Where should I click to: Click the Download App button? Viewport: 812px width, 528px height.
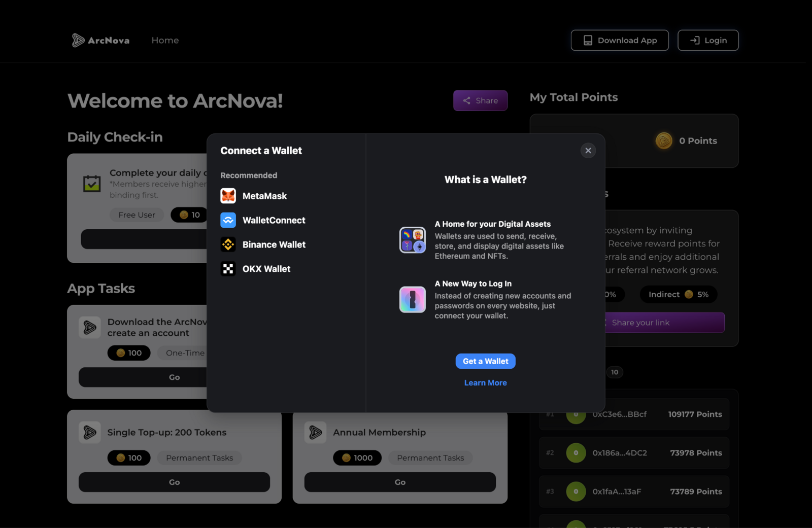620,40
